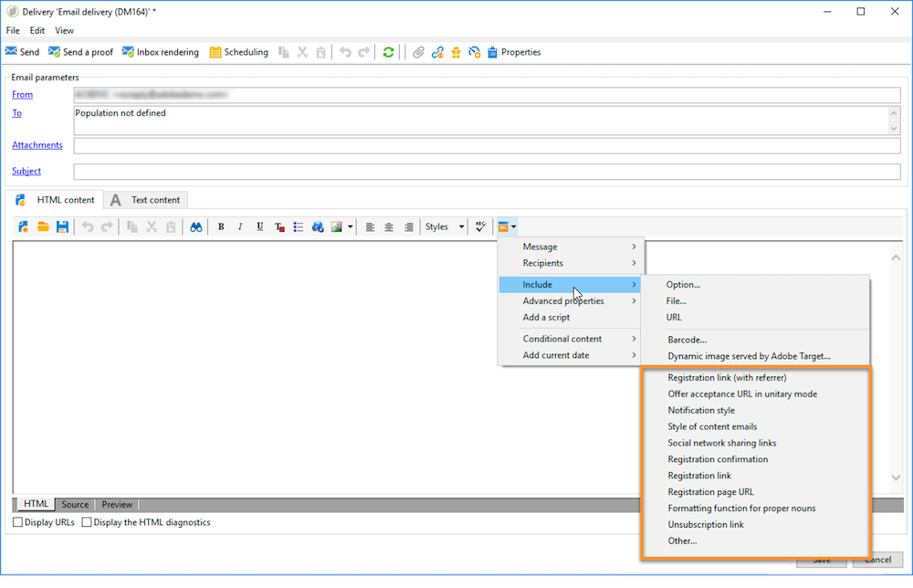This screenshot has width=913, height=588.
Task: Switch to the Source view tab
Action: 75,504
